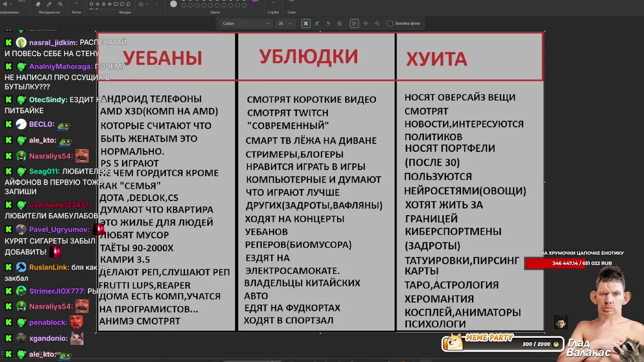Align text to the left
This screenshot has height=362, width=644.
[354, 23]
